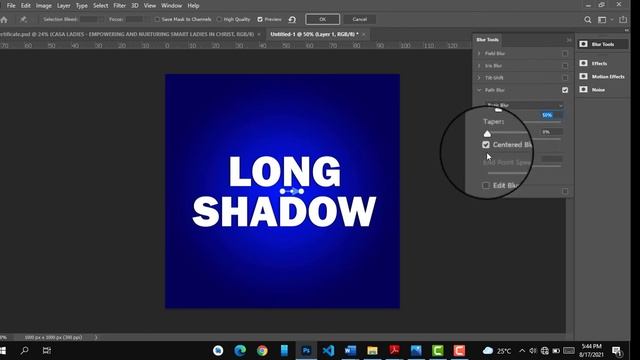The height and width of the screenshot is (360, 640).
Task: Click the Photoshop icon on the taskbar
Action: pyautogui.click(x=306, y=350)
